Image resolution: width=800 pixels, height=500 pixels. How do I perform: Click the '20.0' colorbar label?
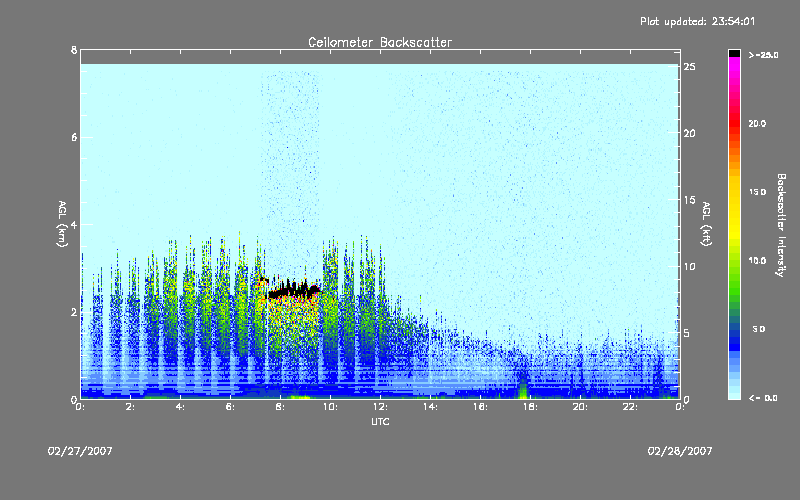click(x=757, y=123)
